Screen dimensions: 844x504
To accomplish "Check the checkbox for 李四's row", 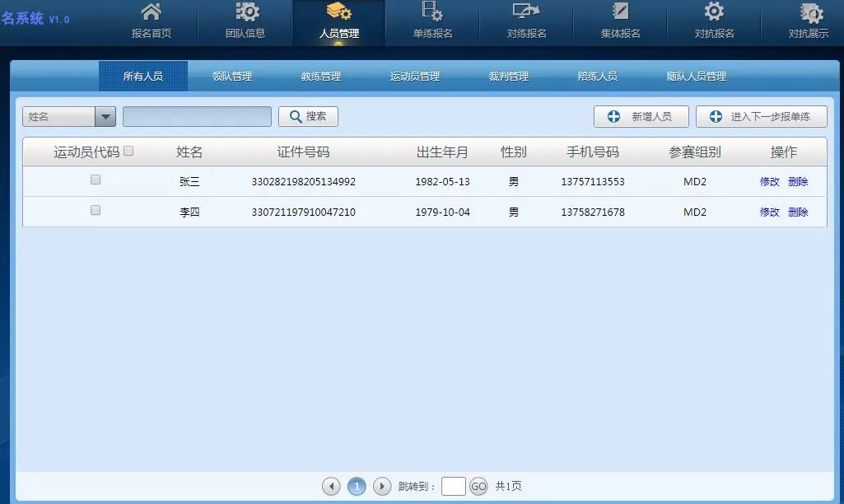I will tap(96, 211).
